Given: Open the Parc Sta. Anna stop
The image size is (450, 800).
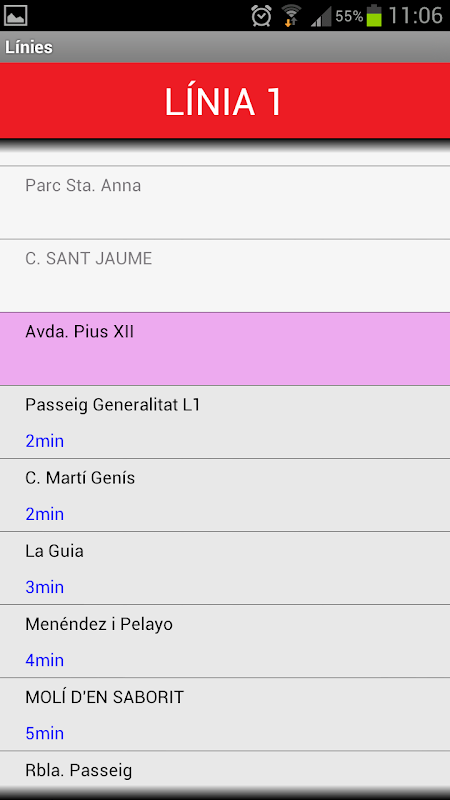Looking at the screenshot, I should pos(225,203).
